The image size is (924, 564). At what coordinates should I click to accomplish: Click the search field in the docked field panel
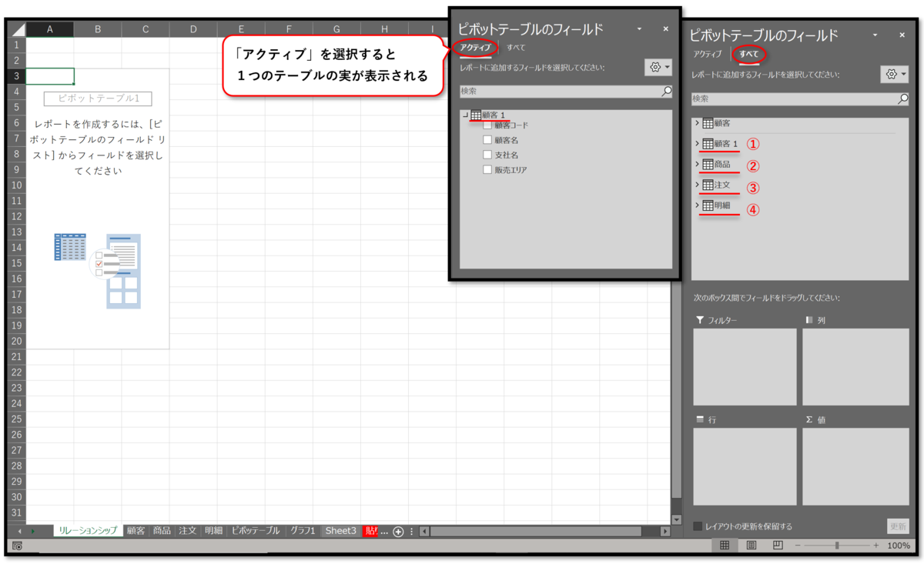tap(800, 99)
